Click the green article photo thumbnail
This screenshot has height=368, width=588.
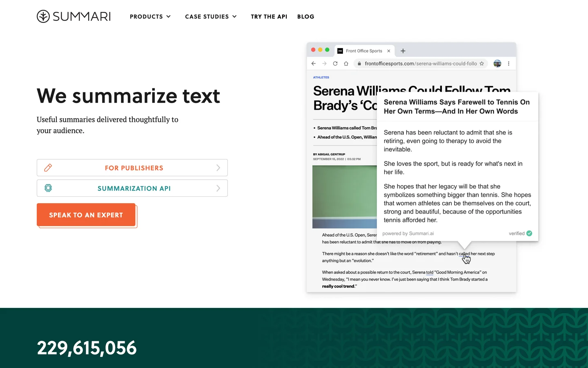pyautogui.click(x=344, y=197)
